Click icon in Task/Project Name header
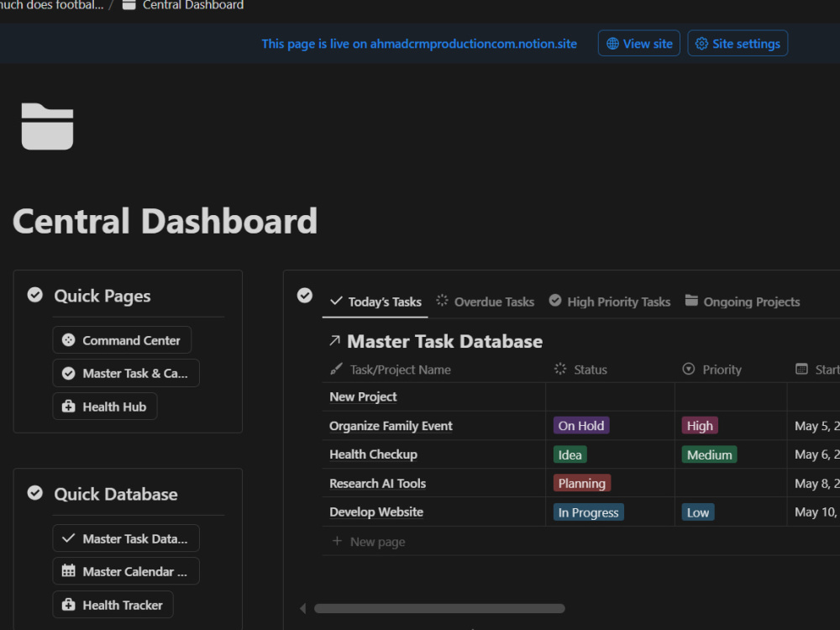This screenshot has height=630, width=840. [336, 369]
